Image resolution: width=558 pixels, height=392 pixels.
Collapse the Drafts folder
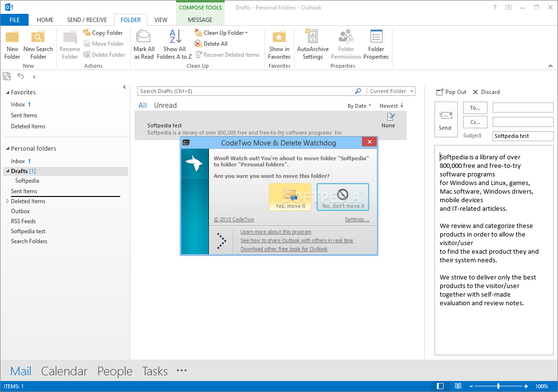[8, 171]
